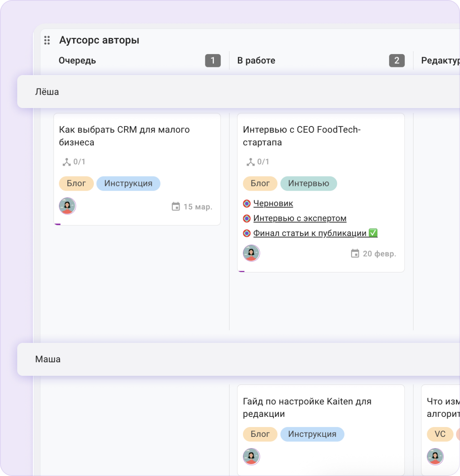
Task: Toggle the status circle next to Финал статьи
Action: point(247,233)
